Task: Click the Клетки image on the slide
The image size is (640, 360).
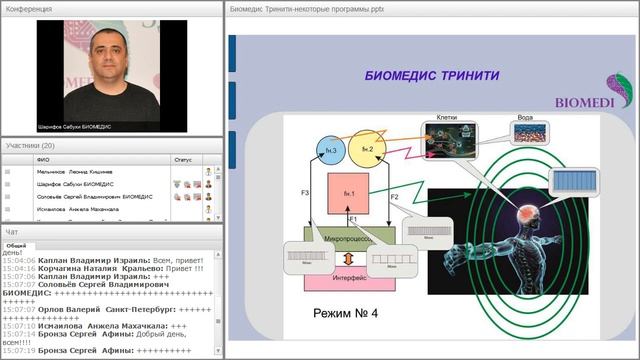Action: 450,141
